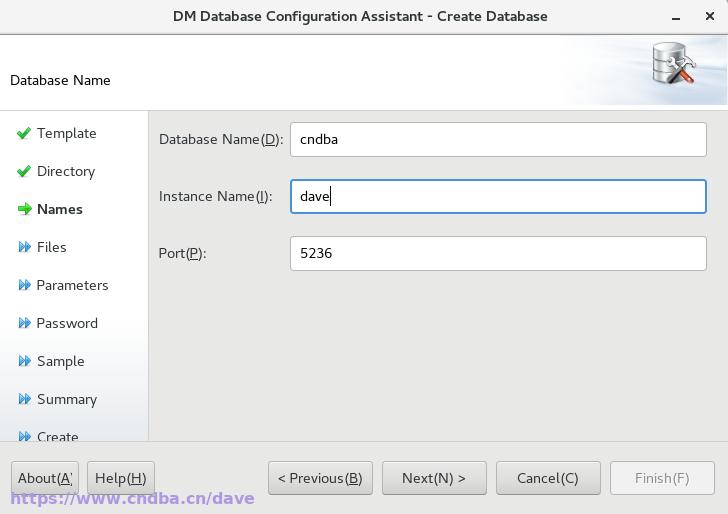Open the Summary step label

pyautogui.click(x=67, y=399)
